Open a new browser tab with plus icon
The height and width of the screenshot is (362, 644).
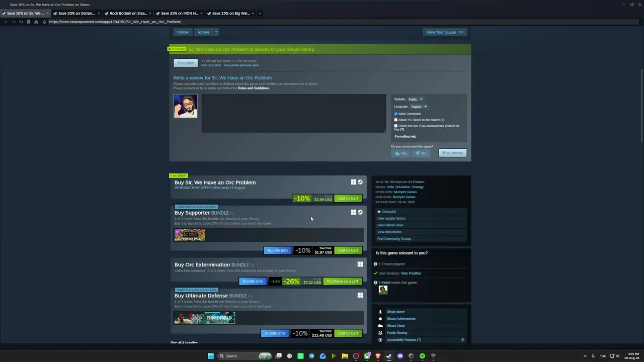point(260,13)
